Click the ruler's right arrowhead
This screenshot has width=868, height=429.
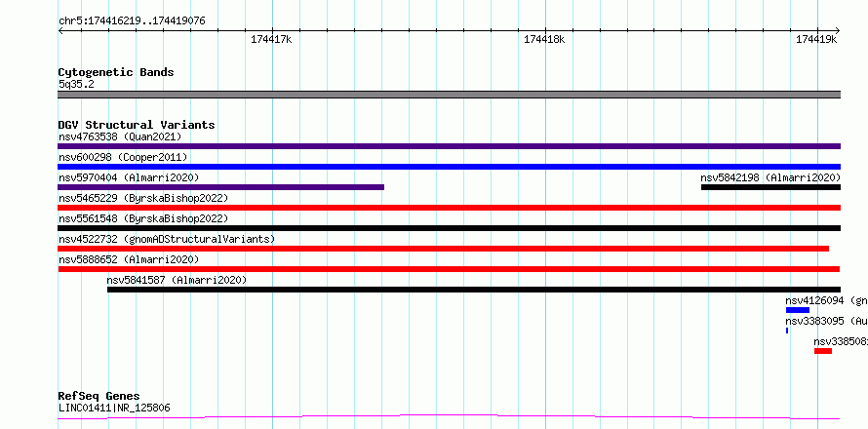click(x=837, y=31)
